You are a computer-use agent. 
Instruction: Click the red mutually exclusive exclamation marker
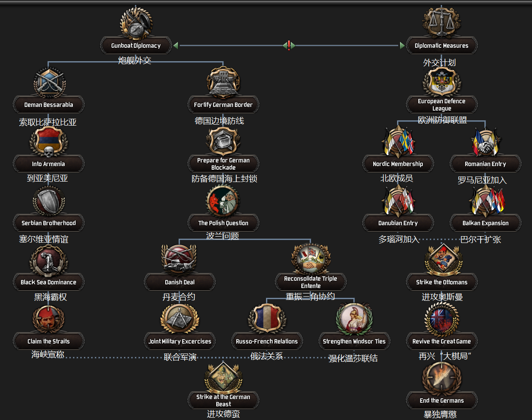pyautogui.click(x=289, y=46)
